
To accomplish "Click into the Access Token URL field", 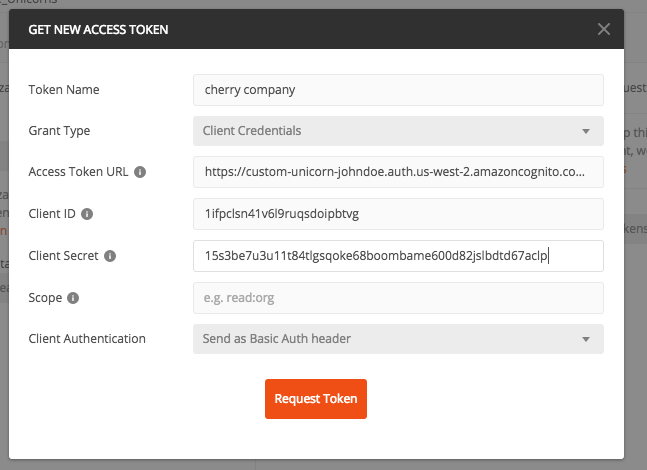I will pos(398,172).
